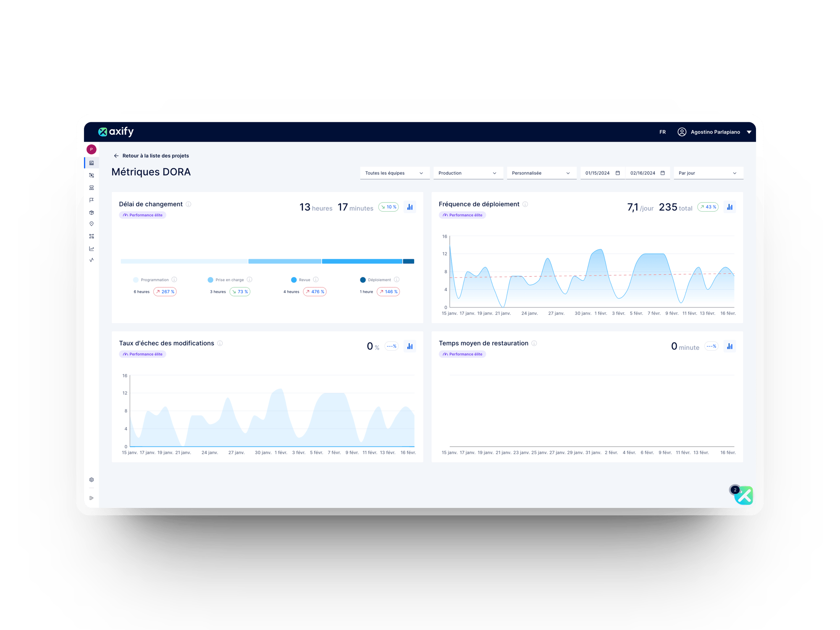Click the settings gear in sidebar
Image resolution: width=840 pixels, height=630 pixels.
click(92, 480)
